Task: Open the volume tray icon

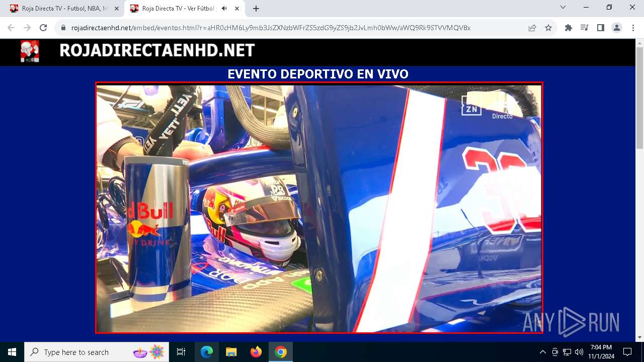Action: tap(579, 352)
